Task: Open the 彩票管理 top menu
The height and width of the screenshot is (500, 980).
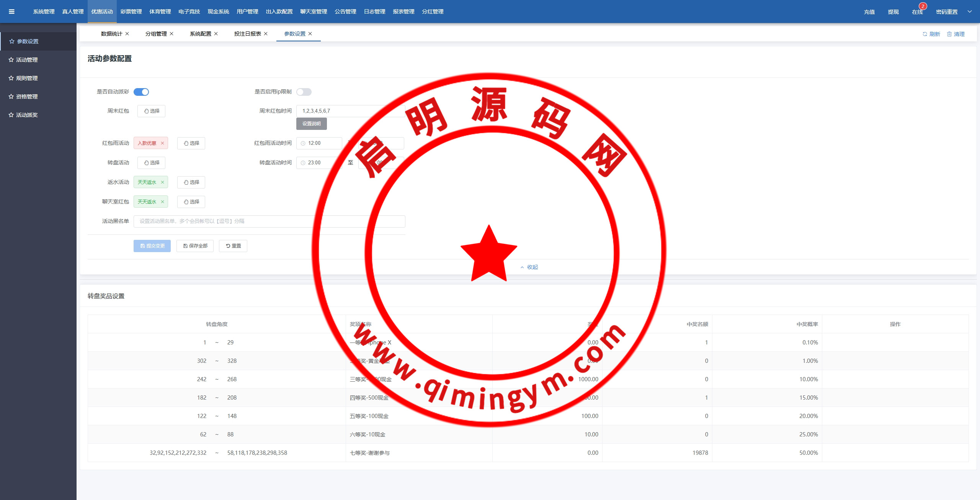Action: 131,11
